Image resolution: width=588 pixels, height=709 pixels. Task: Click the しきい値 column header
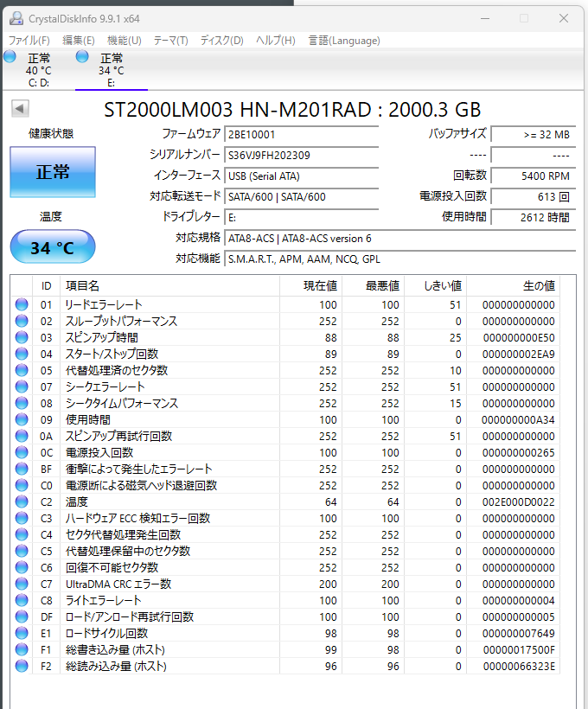[436, 286]
